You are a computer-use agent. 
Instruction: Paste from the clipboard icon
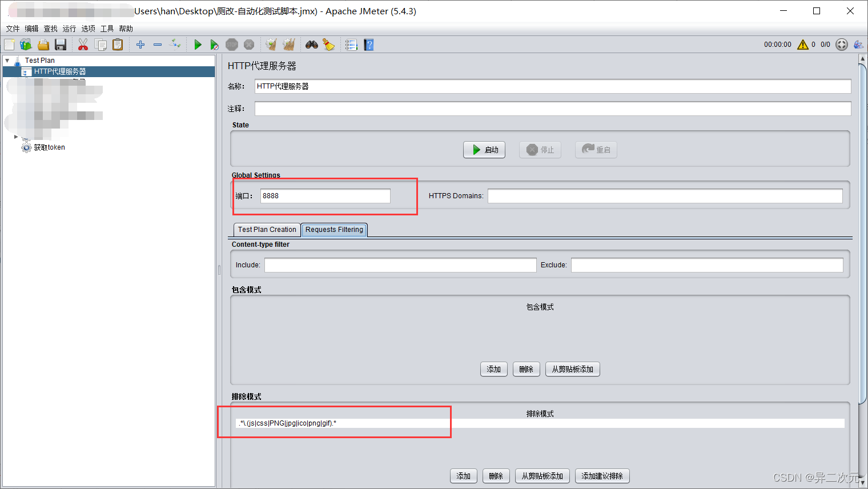118,45
